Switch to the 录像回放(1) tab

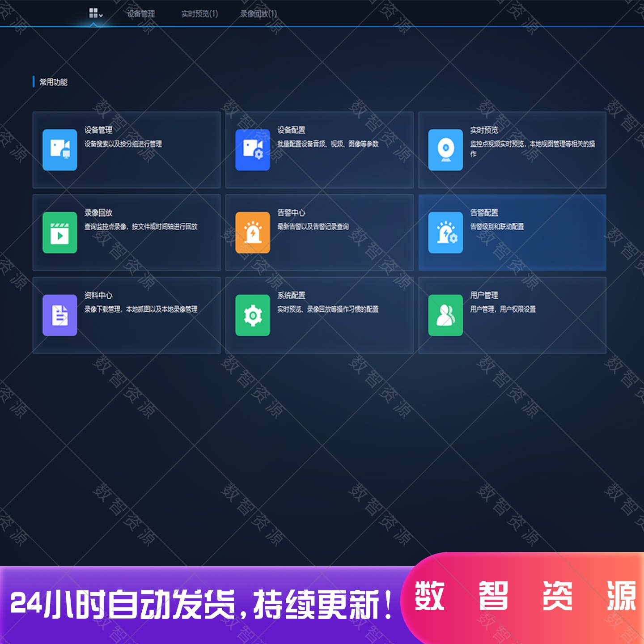point(258,14)
